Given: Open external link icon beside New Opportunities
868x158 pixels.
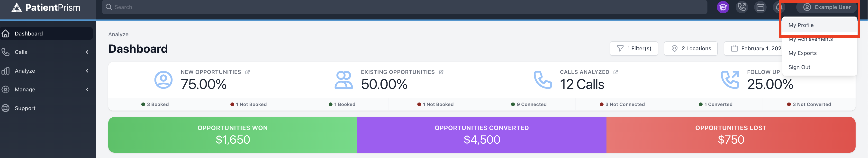Looking at the screenshot, I should [247, 72].
